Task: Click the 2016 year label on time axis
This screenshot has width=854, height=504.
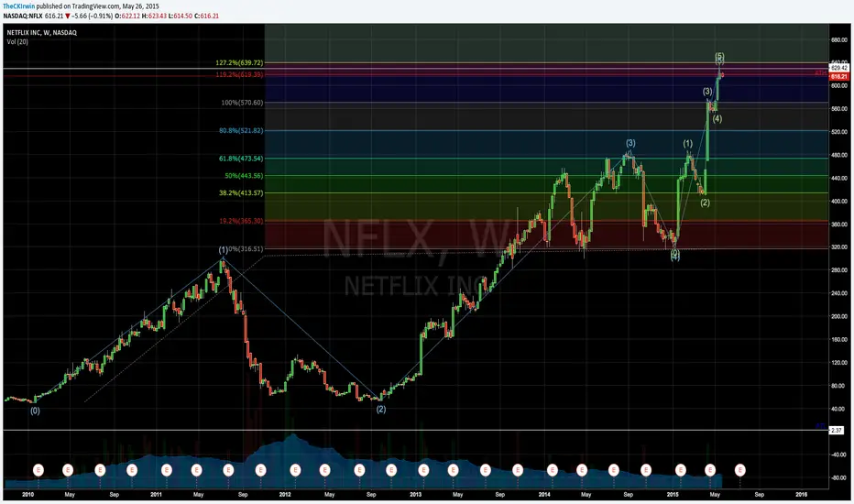Action: (x=801, y=495)
